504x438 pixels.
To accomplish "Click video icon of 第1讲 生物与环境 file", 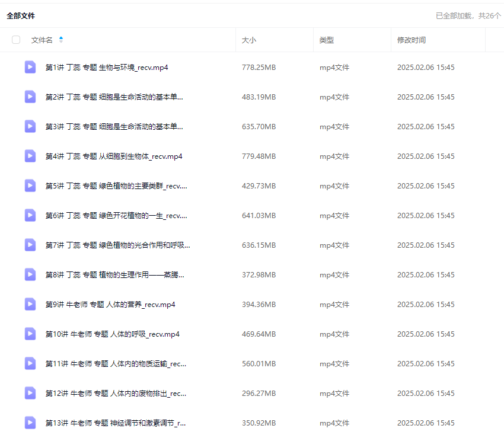I will click(30, 67).
